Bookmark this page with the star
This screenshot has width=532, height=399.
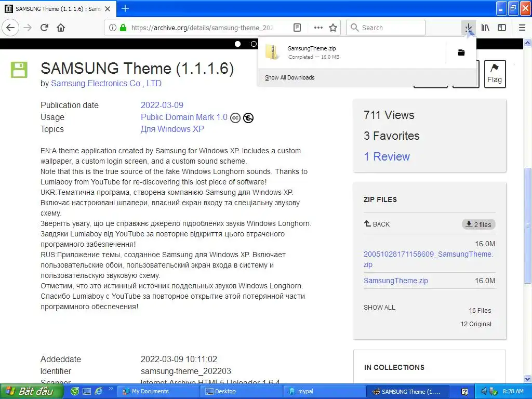pyautogui.click(x=333, y=28)
